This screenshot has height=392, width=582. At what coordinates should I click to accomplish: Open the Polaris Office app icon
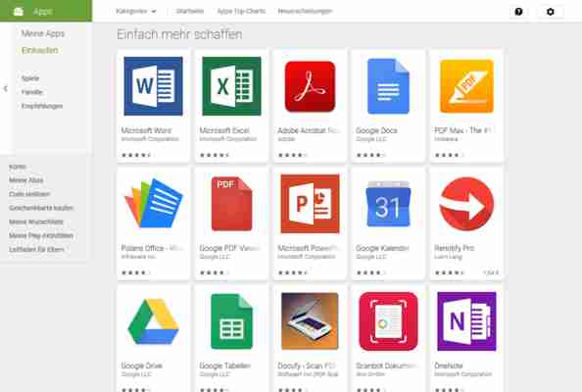(x=153, y=204)
